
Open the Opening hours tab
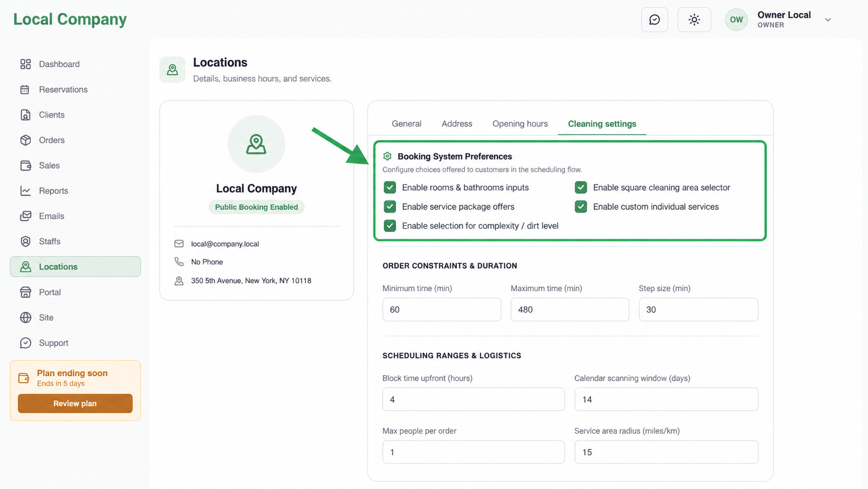[520, 124]
